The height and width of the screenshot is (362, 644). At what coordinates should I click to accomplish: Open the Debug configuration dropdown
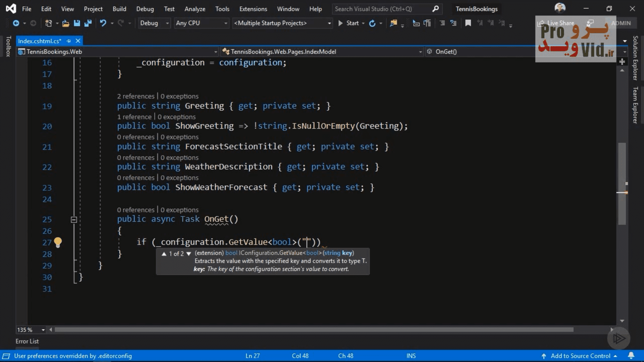tap(155, 23)
